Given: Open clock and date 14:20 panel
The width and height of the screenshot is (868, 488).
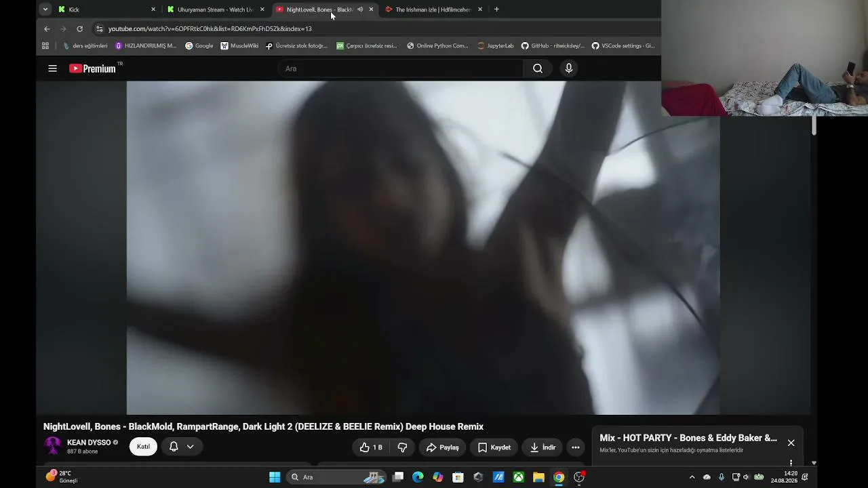Looking at the screenshot, I should click(784, 477).
